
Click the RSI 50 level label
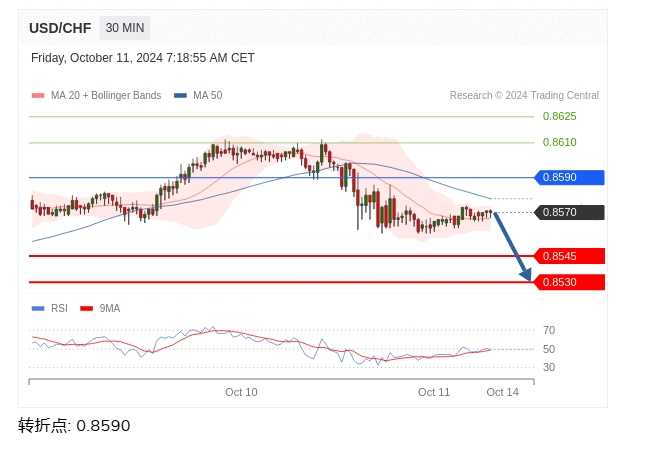pos(549,349)
